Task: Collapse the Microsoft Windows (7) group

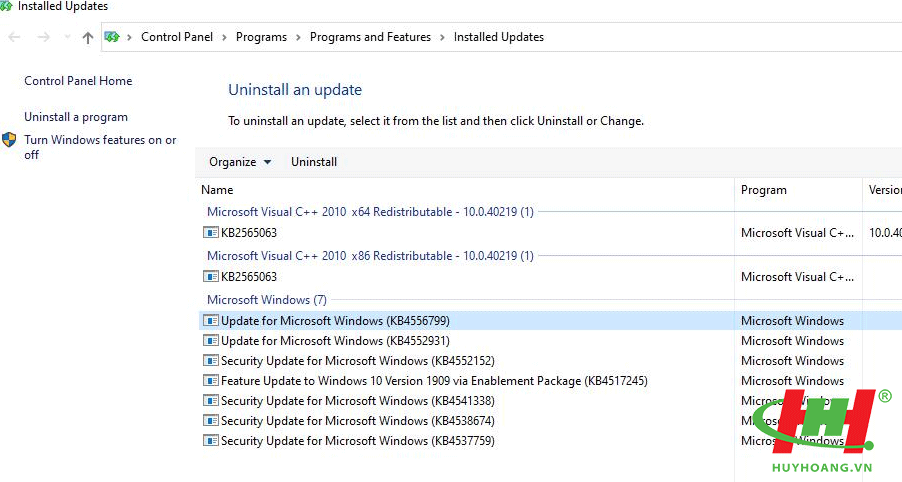Action: (x=267, y=300)
